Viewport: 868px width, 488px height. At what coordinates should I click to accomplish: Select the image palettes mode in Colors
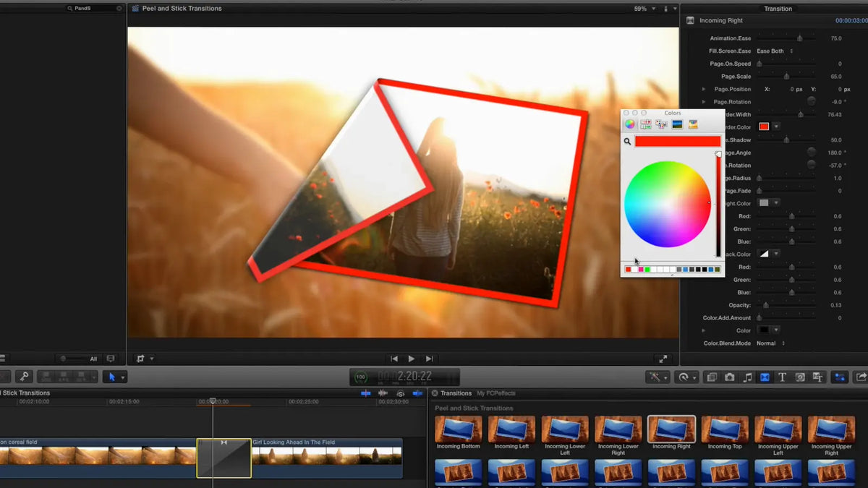677,124
